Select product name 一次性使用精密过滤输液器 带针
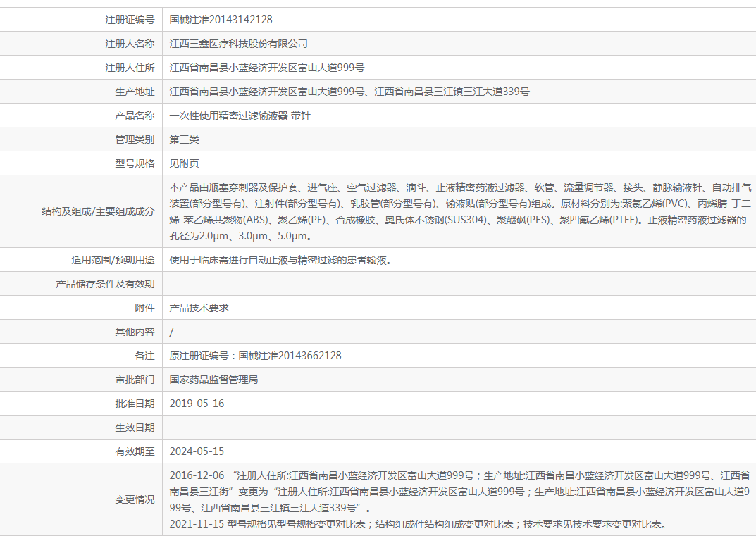This screenshot has width=756, height=536. (240, 116)
